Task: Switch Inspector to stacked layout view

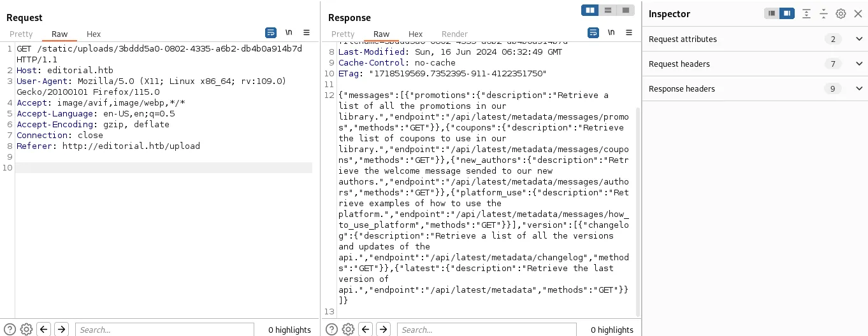Action: coord(772,13)
